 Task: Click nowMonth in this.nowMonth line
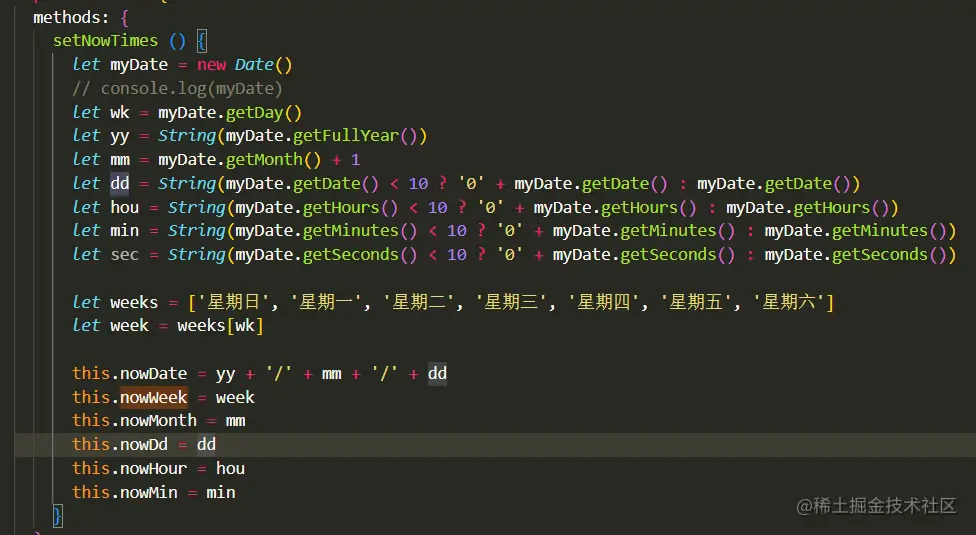click(158, 421)
